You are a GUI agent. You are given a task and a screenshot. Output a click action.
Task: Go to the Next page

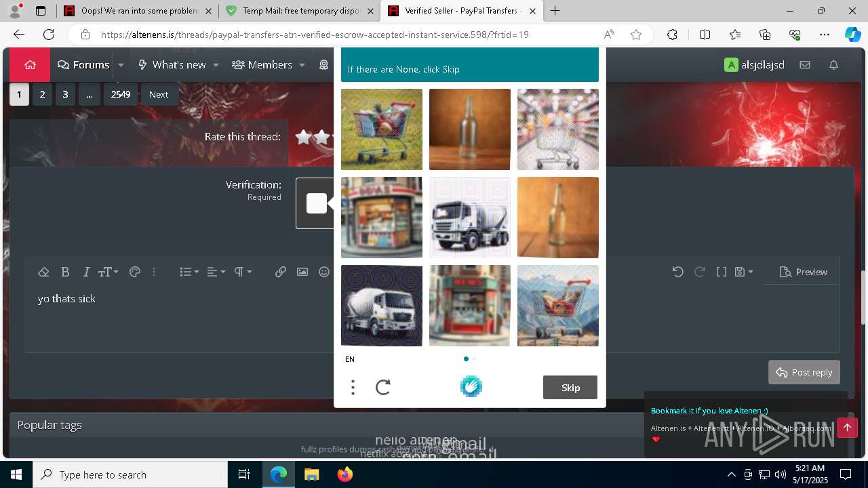pyautogui.click(x=159, y=94)
